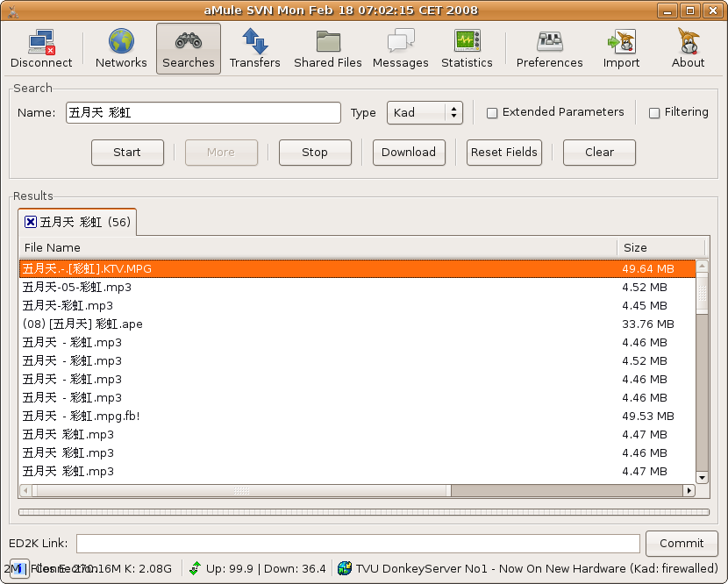The height and width of the screenshot is (584, 728).
Task: Click the horizontal scrollbar right arrow
Action: point(689,490)
